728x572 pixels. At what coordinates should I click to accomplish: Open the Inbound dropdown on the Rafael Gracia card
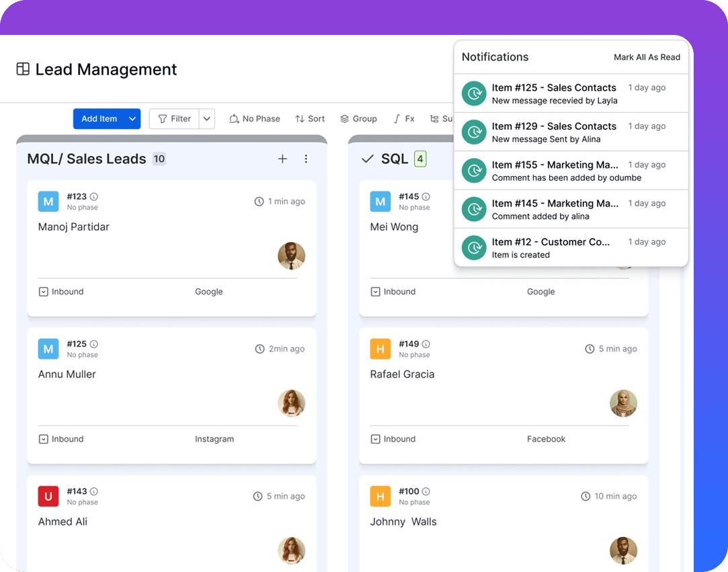pyautogui.click(x=393, y=439)
